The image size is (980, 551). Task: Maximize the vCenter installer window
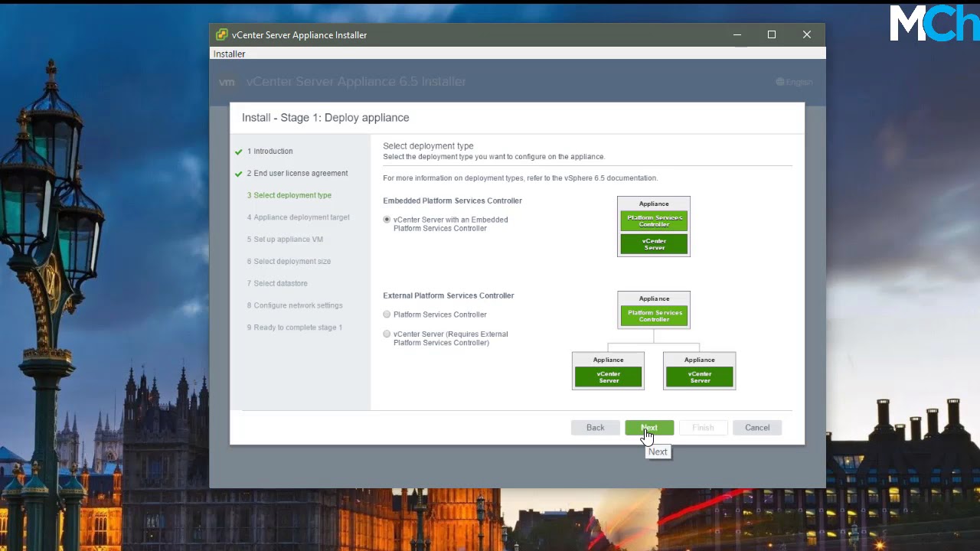(772, 34)
